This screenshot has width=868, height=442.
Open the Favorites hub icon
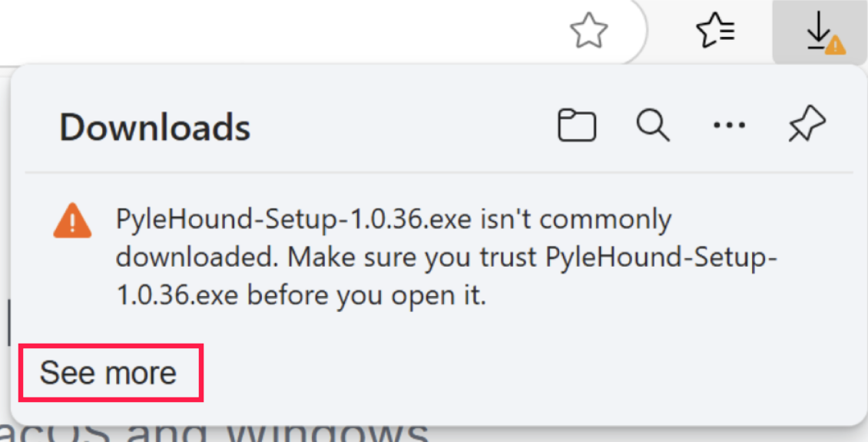(715, 32)
